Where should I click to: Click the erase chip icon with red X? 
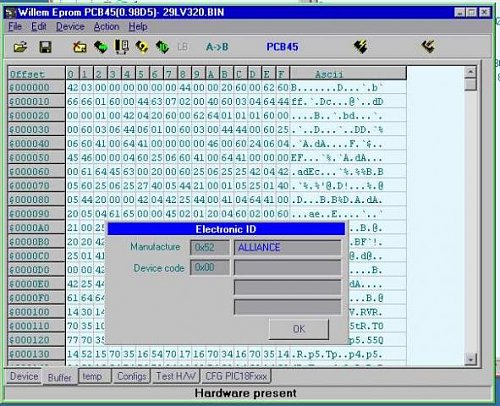tap(80, 47)
